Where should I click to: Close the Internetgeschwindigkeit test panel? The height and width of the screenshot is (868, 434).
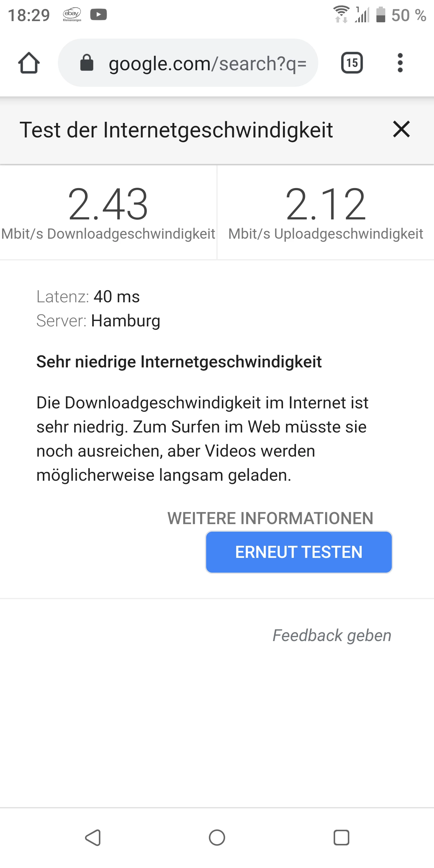401,129
